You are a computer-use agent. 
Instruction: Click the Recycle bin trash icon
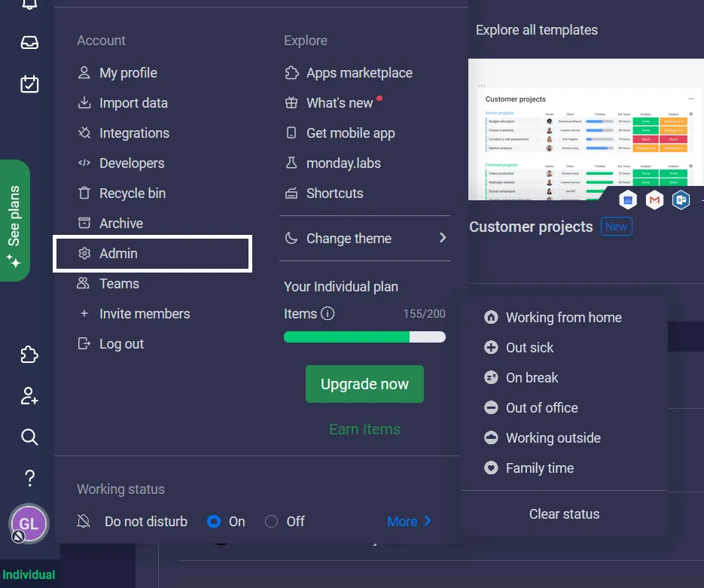point(84,193)
